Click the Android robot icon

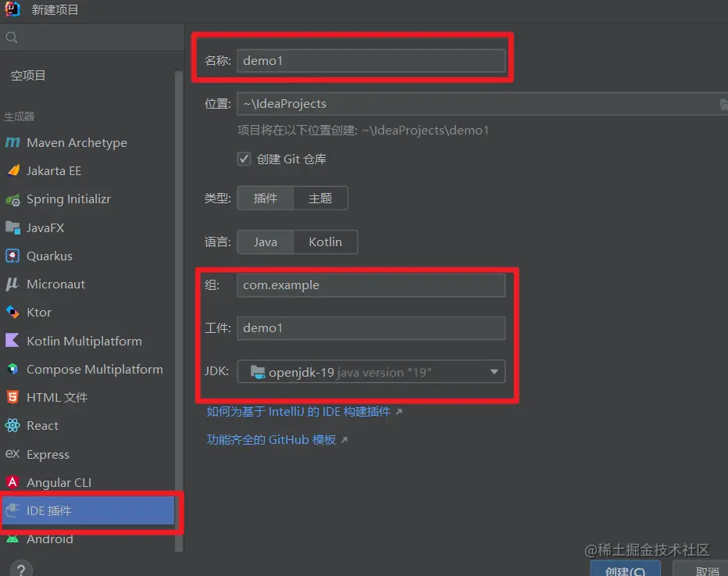[12, 538]
